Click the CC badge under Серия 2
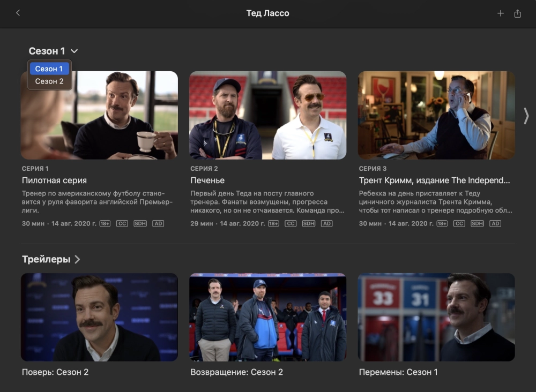 [x=291, y=223]
